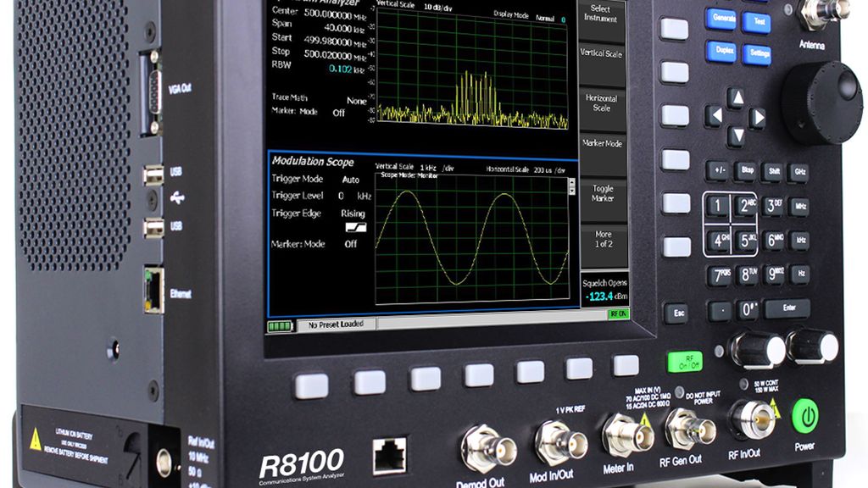The width and height of the screenshot is (868, 488).
Task: Hit the Bksp backspace key
Action: 746,171
